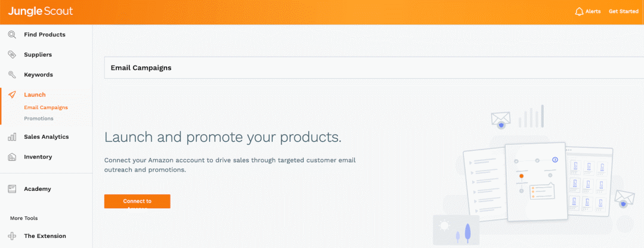Open the Find Products menu item
The height and width of the screenshot is (248, 644).
[x=45, y=35]
